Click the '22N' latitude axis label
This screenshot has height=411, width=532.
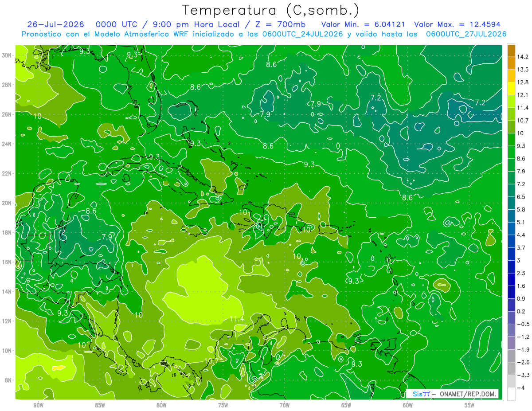click(7, 173)
